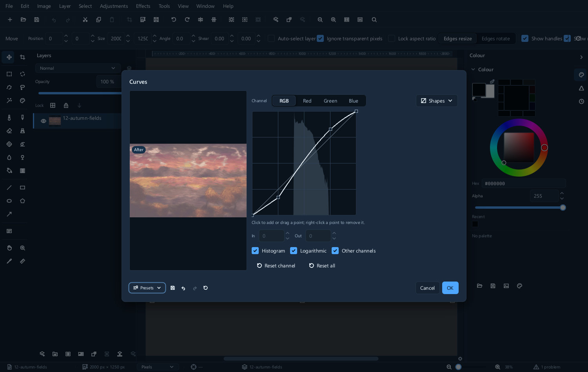Toggle the Other channels checkbox

pos(335,251)
